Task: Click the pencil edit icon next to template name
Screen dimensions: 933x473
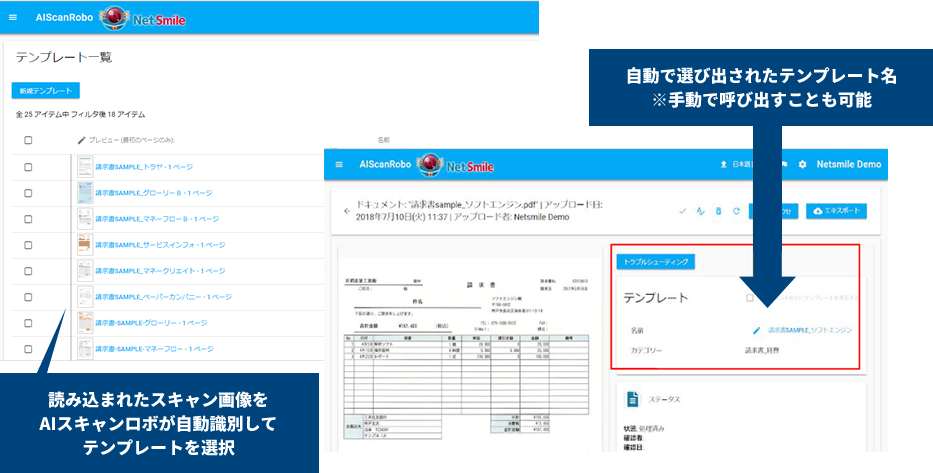Action: [x=756, y=330]
